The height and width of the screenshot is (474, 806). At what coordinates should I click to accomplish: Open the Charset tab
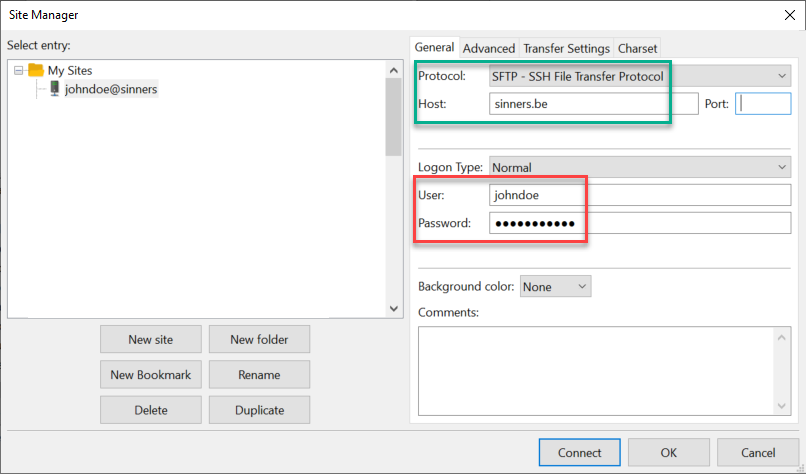(637, 48)
